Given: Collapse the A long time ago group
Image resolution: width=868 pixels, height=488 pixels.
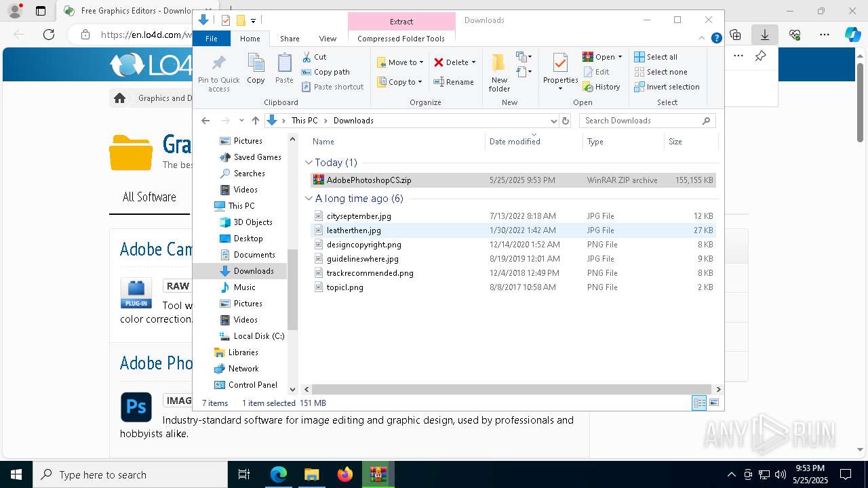Looking at the screenshot, I should (309, 199).
